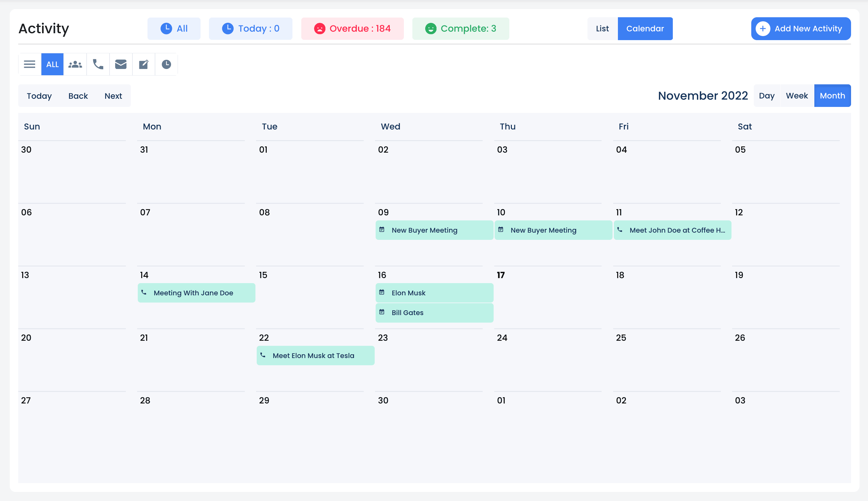Select October date 31 cell
The width and height of the screenshot is (868, 501).
[x=144, y=150]
